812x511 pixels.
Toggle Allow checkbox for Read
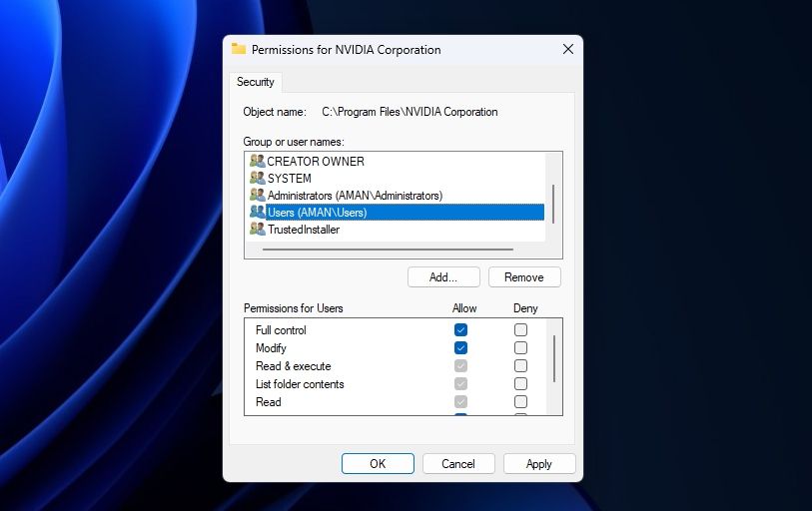[x=460, y=402]
